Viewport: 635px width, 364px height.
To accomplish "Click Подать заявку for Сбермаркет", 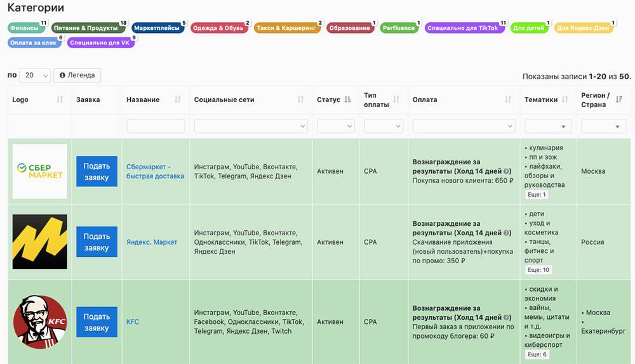I will click(97, 171).
